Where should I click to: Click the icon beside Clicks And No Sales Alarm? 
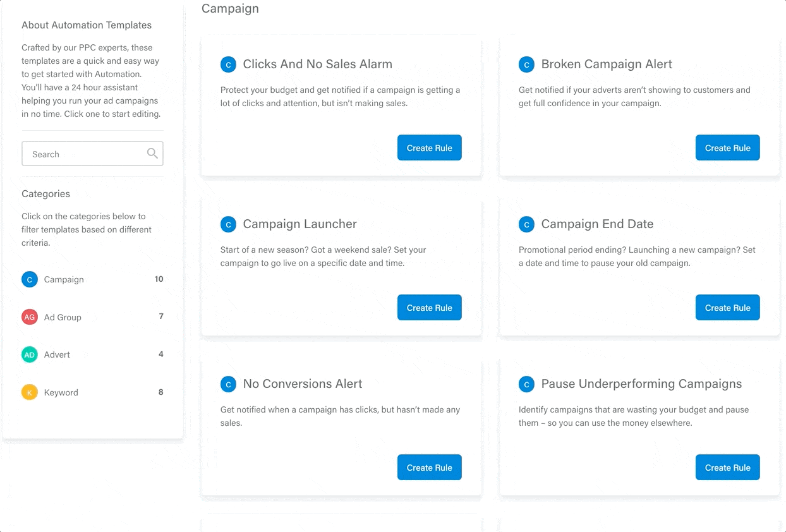coord(228,64)
